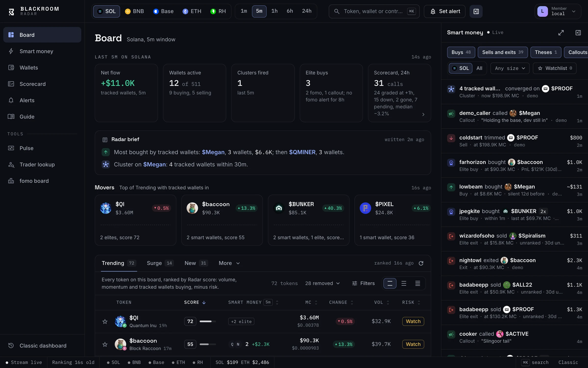Switch to the New tab
This screenshot has height=368, width=588.
pos(196,263)
